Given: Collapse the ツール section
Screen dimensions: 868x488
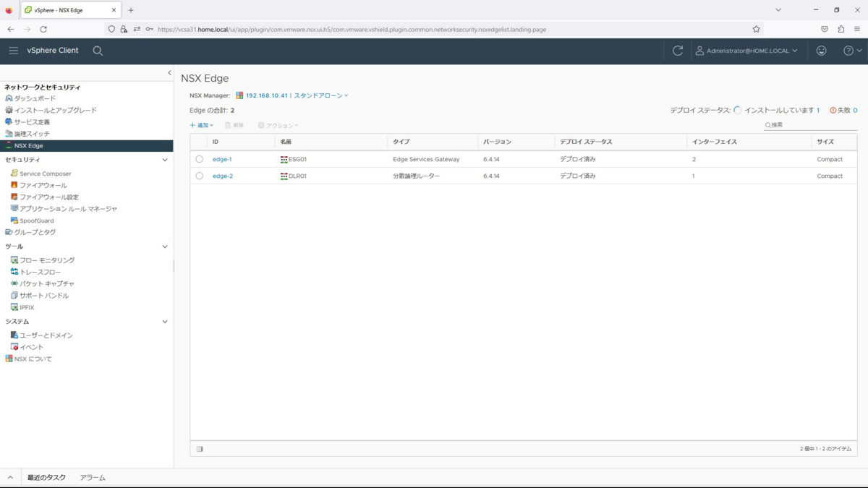Looking at the screenshot, I should 165,247.
